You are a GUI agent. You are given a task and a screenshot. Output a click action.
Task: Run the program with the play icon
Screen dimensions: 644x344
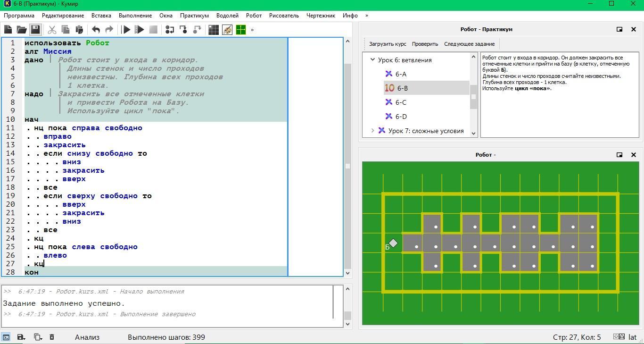pos(126,30)
